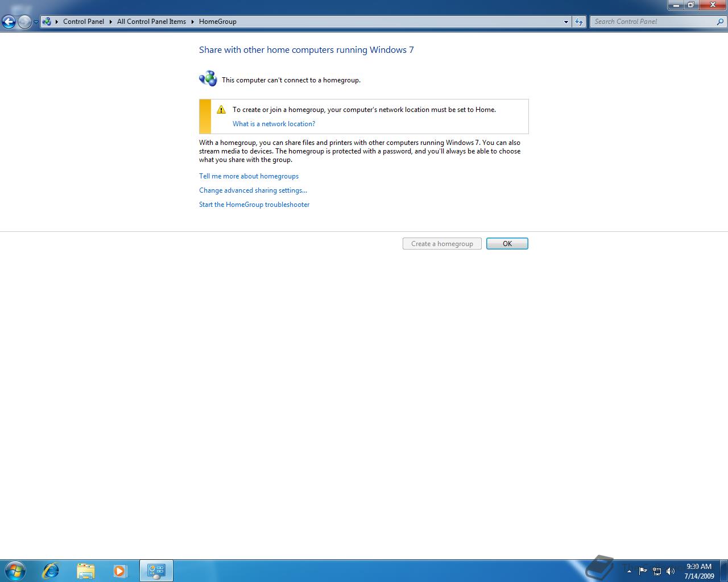Expand the arrow before Control Panel breadcrumb

[57, 22]
